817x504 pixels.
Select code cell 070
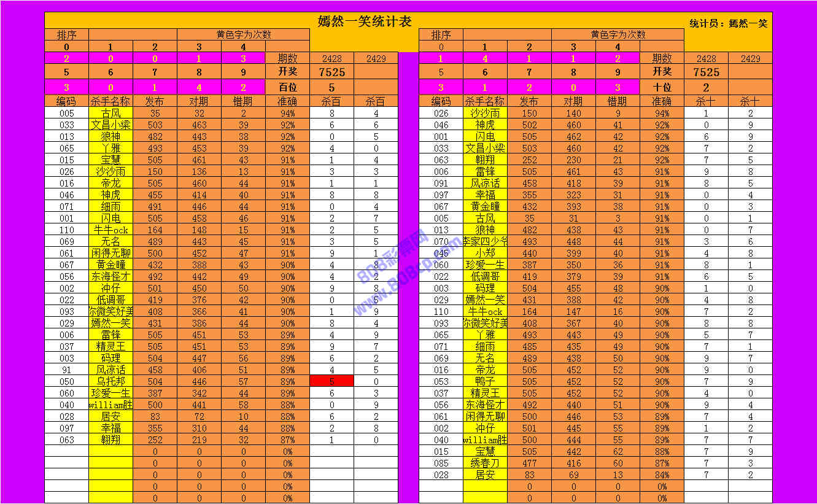[x=441, y=241]
